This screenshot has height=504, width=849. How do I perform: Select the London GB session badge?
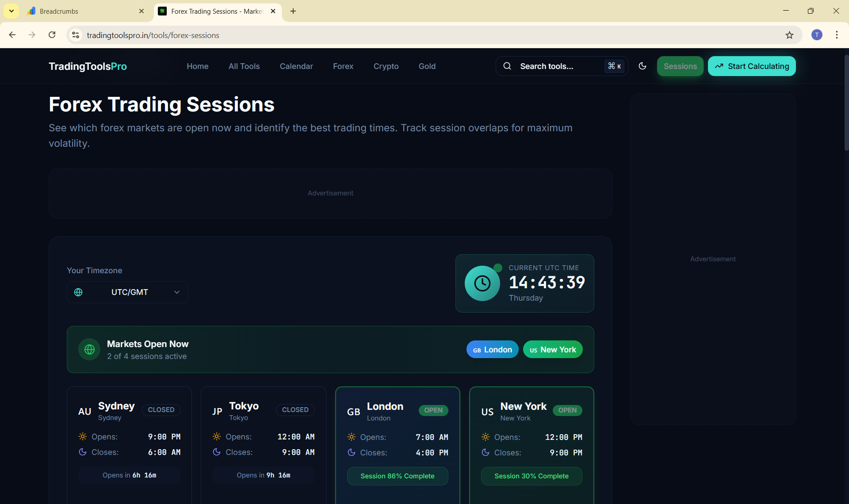pyautogui.click(x=492, y=349)
